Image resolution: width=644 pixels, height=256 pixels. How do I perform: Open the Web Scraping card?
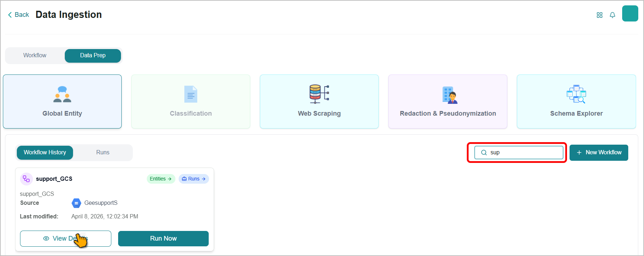coord(319,102)
